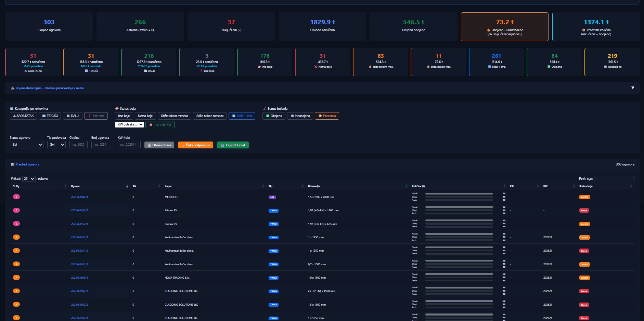The image size is (644, 321).
Task: Toggle the Obojeno painting status filter
Action: (x=274, y=116)
